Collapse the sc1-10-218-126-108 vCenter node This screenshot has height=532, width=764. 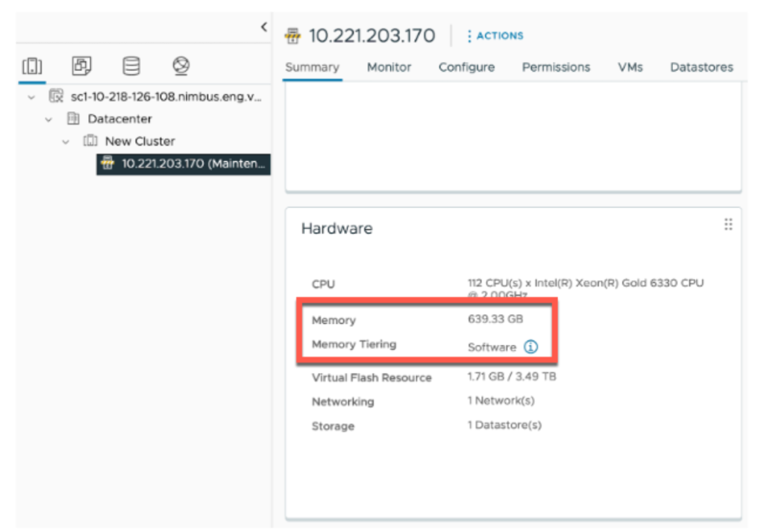point(31,97)
